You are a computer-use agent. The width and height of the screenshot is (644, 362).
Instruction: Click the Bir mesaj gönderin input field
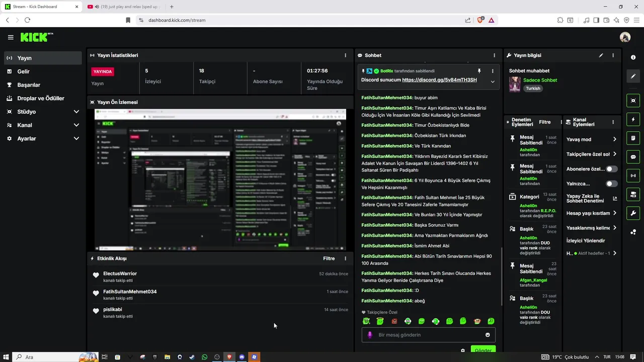[x=429, y=335]
